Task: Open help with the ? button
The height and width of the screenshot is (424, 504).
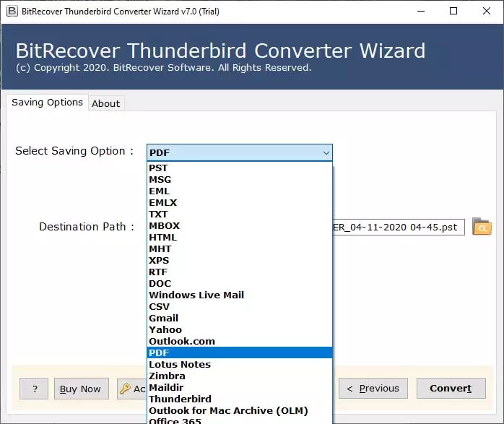Action: pos(35,389)
